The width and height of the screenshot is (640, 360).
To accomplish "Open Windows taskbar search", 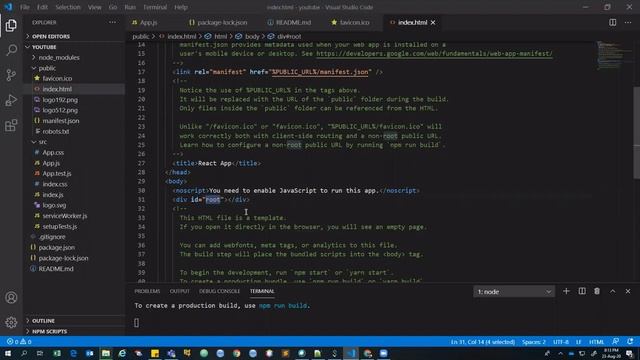I will coord(24,353).
